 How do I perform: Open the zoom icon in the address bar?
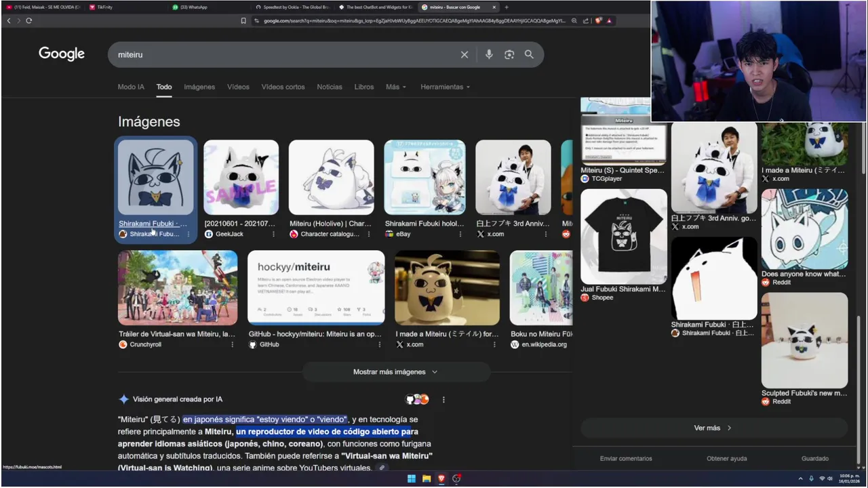tap(574, 20)
